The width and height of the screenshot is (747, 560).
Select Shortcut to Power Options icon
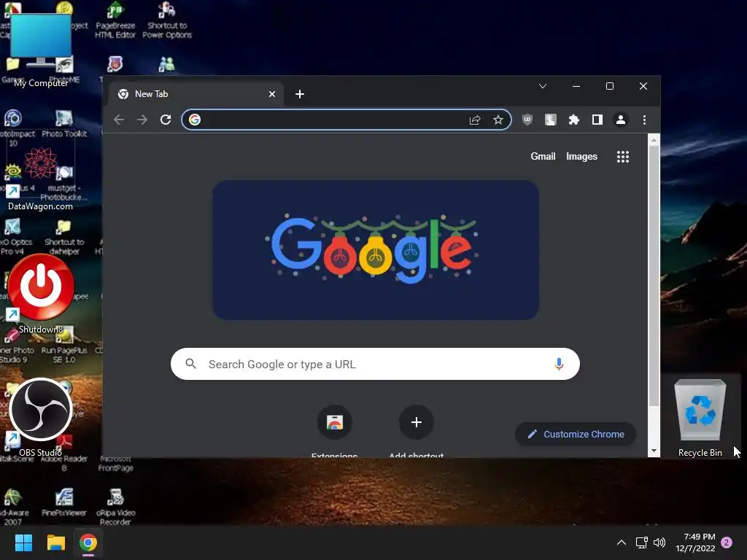[167, 20]
